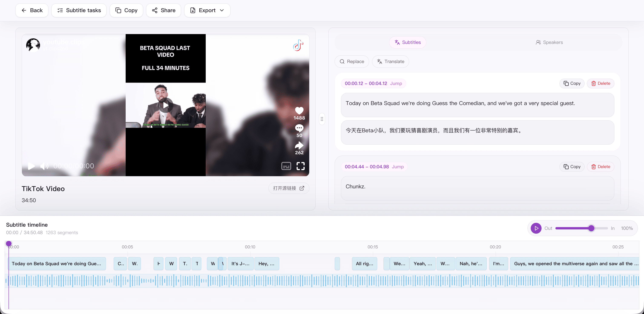Select the 'Yeah, ...' timeline segment
The width and height of the screenshot is (644, 314).
[x=423, y=264]
